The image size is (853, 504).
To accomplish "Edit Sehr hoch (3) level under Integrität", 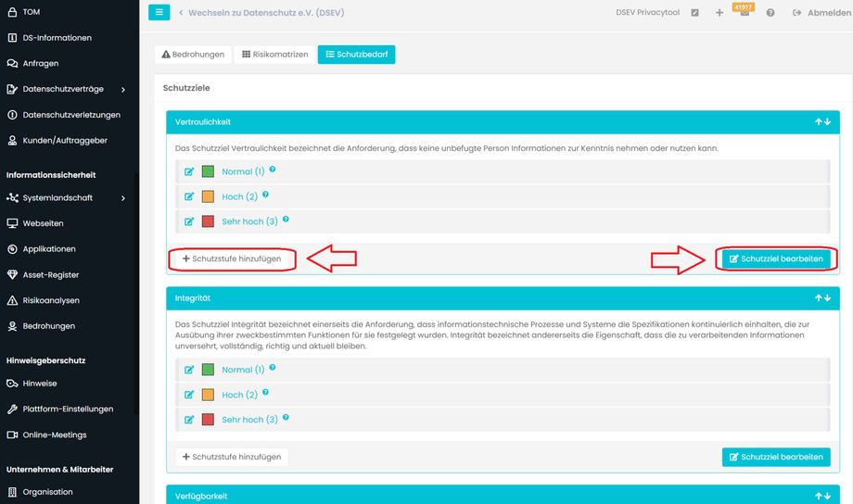I will click(189, 420).
